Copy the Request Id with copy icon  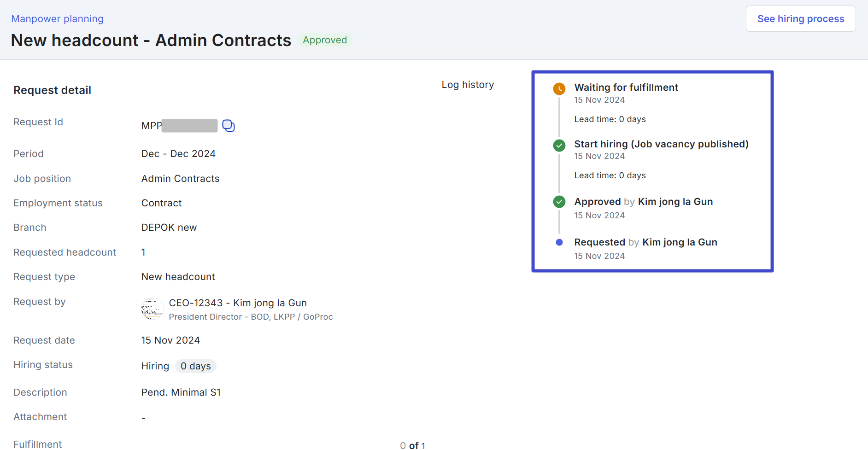tap(229, 126)
